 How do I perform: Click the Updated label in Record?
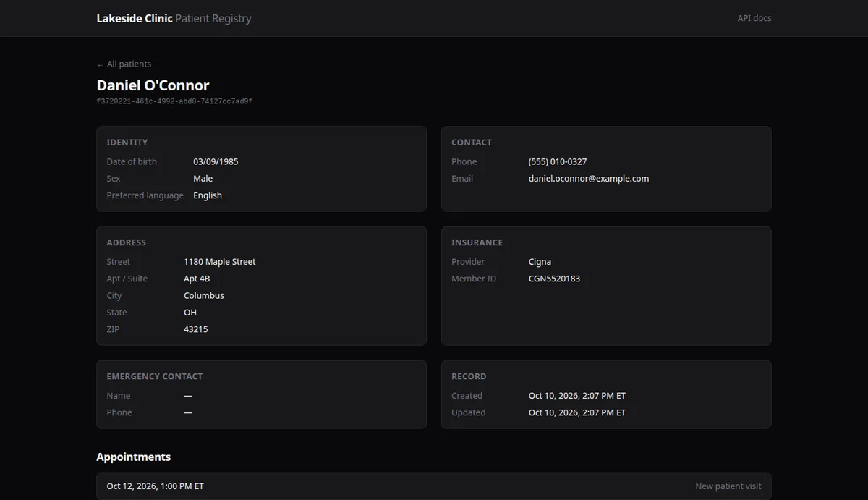pos(469,412)
